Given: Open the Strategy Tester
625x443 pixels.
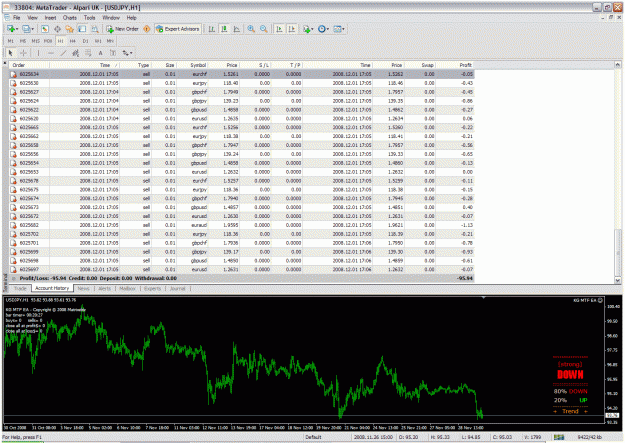Looking at the screenshot, I should point(95,29).
